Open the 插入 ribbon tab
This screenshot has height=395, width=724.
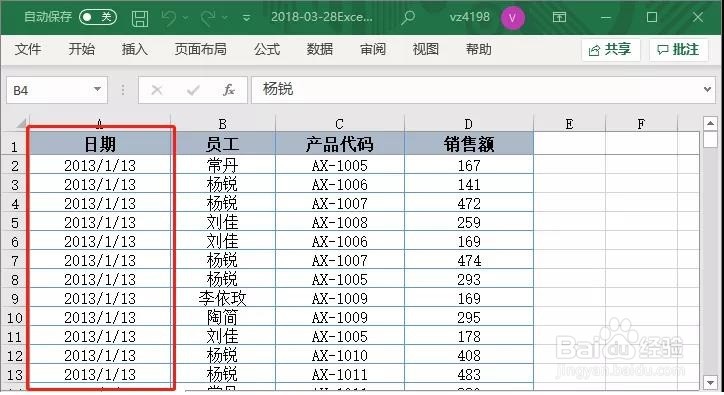pos(134,49)
